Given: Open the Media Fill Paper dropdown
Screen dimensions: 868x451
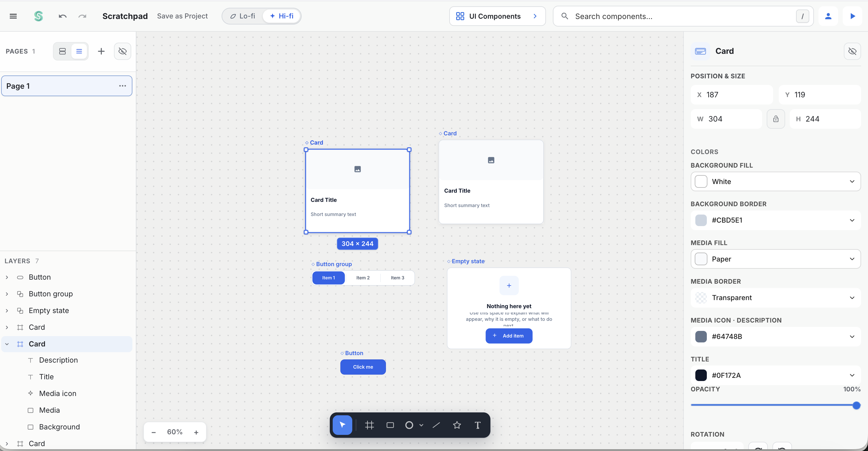Looking at the screenshot, I should coord(776,259).
